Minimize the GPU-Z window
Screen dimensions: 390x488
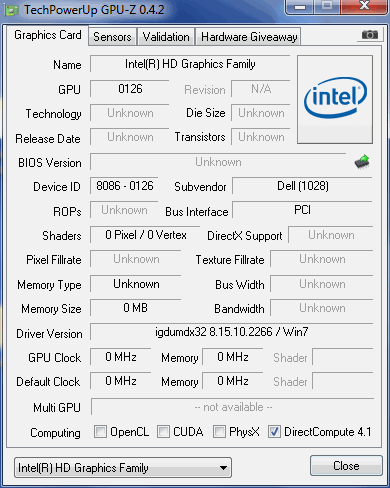pos(300,7)
